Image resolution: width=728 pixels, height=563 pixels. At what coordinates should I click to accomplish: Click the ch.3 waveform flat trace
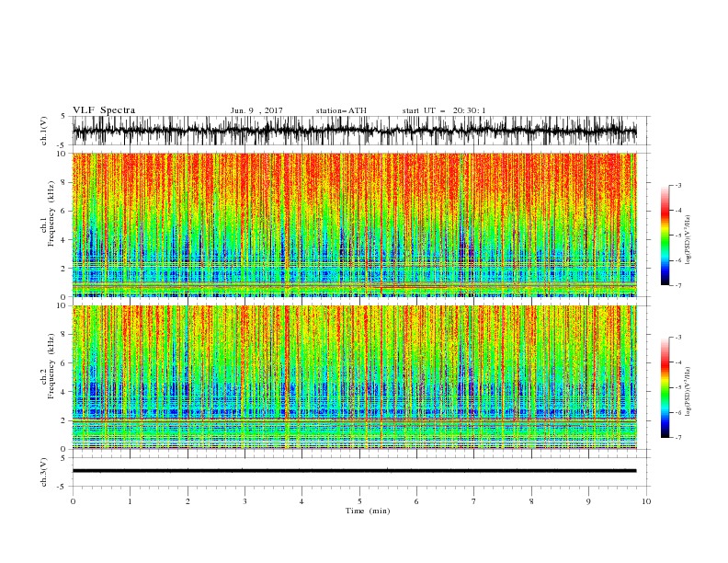pyautogui.click(x=354, y=471)
